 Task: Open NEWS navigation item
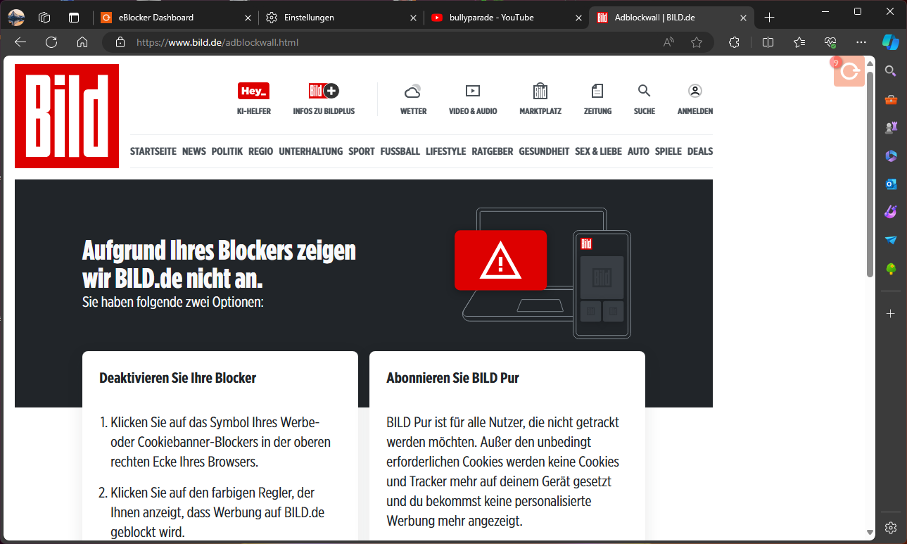point(194,151)
